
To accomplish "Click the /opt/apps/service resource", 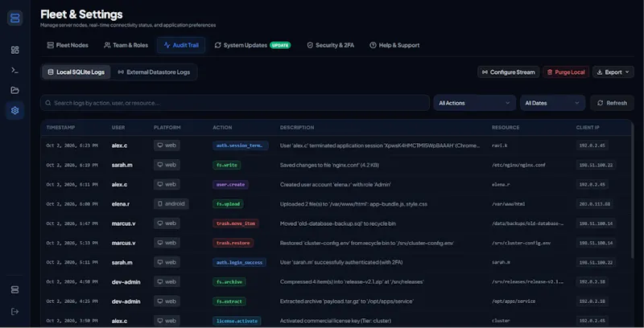I will (x=514, y=301).
